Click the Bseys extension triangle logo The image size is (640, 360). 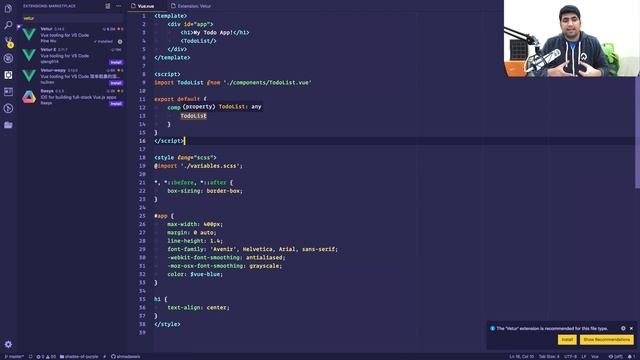point(29,97)
